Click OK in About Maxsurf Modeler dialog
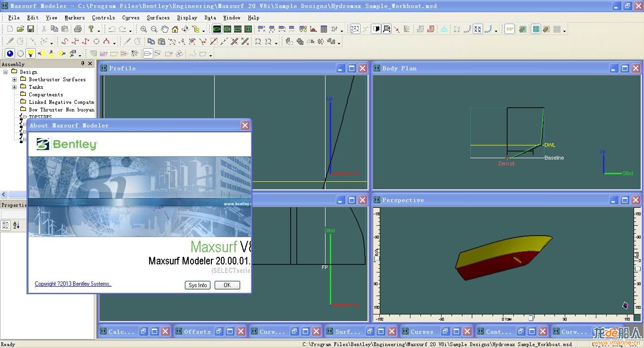The height and width of the screenshot is (348, 644). pos(227,285)
